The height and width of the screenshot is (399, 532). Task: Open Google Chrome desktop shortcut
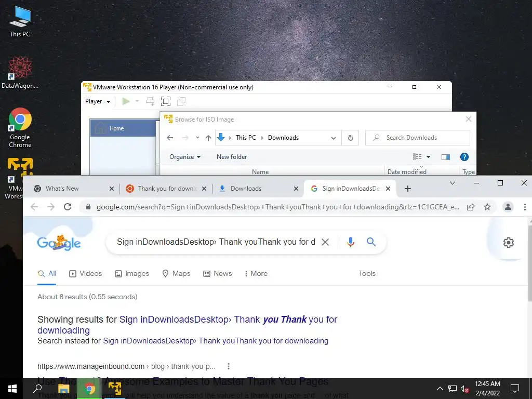(20, 128)
